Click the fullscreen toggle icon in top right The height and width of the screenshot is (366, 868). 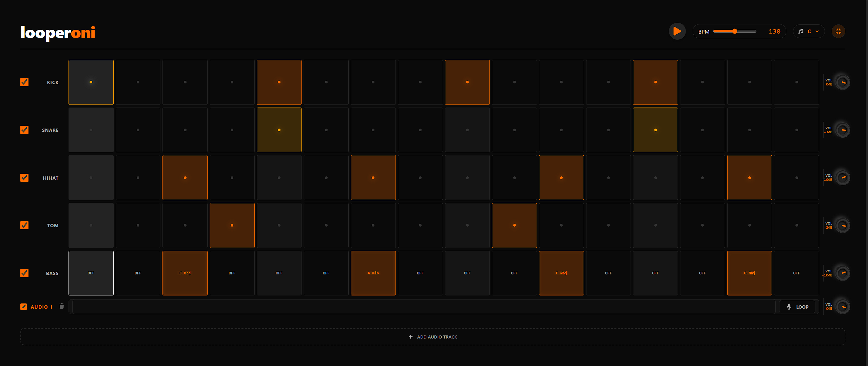(x=838, y=31)
